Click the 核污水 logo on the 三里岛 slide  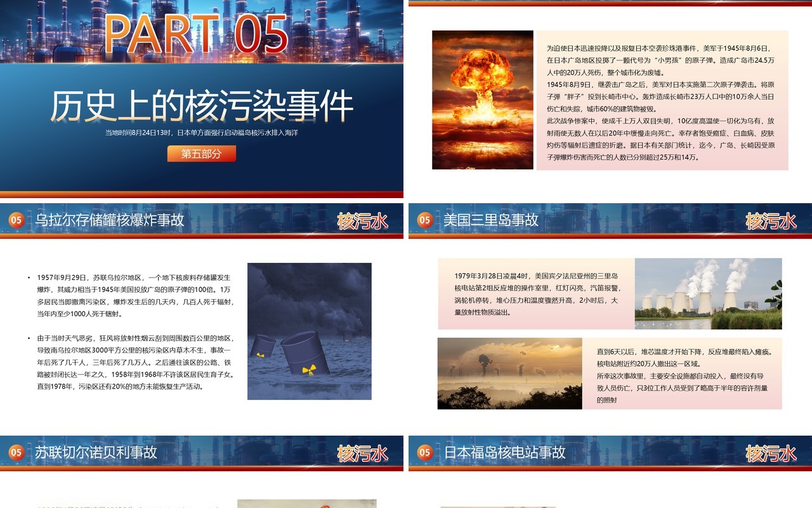point(771,221)
